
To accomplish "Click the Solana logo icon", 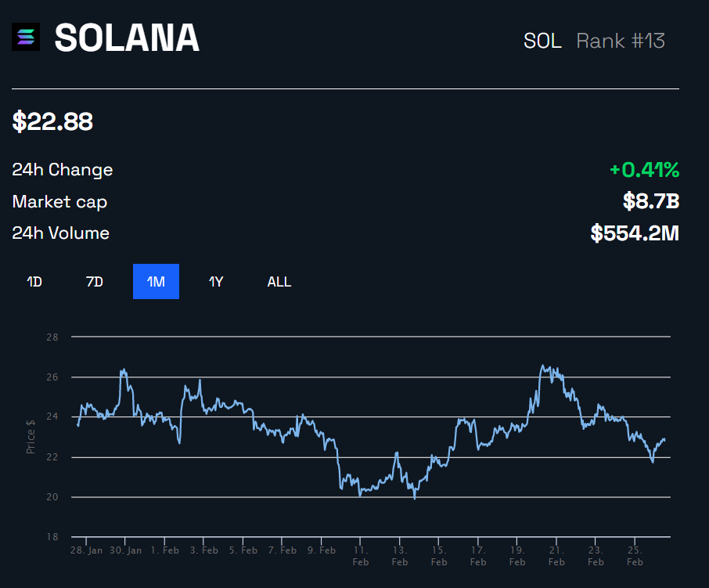I will tap(25, 38).
